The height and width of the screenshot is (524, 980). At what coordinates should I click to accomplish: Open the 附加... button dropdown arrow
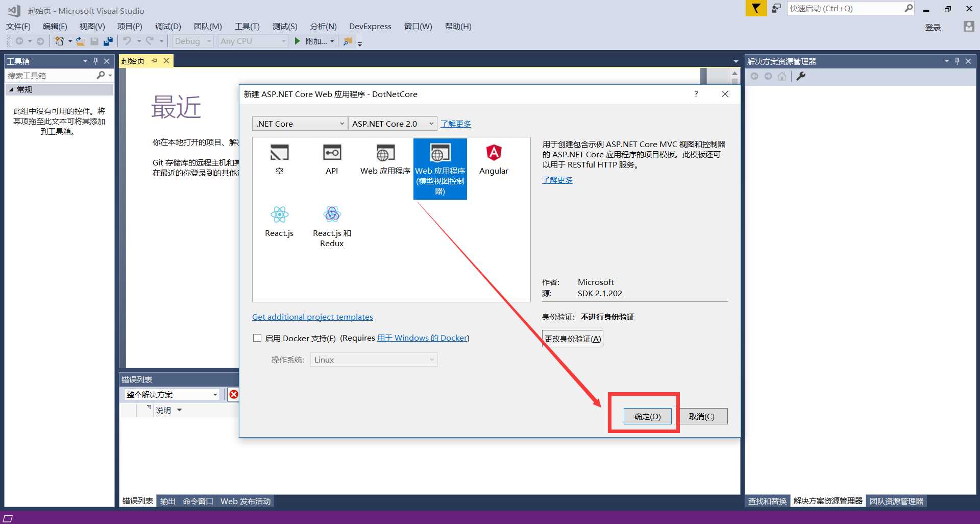pyautogui.click(x=332, y=41)
